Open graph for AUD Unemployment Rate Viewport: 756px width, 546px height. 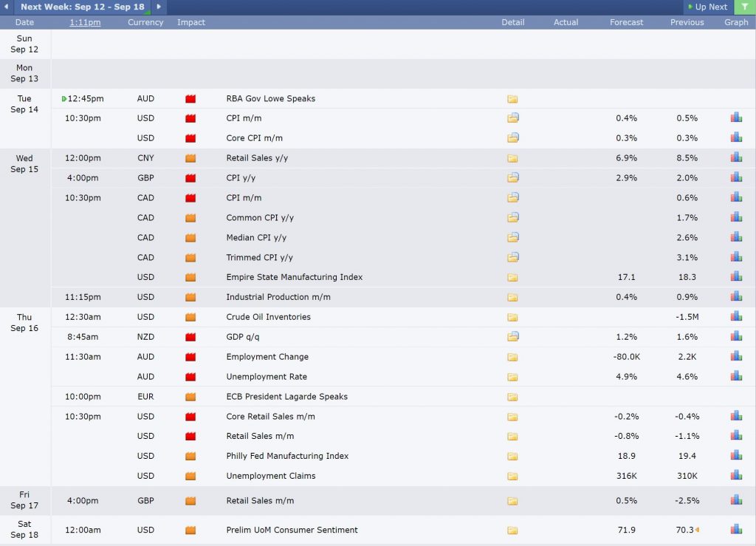[x=736, y=376]
